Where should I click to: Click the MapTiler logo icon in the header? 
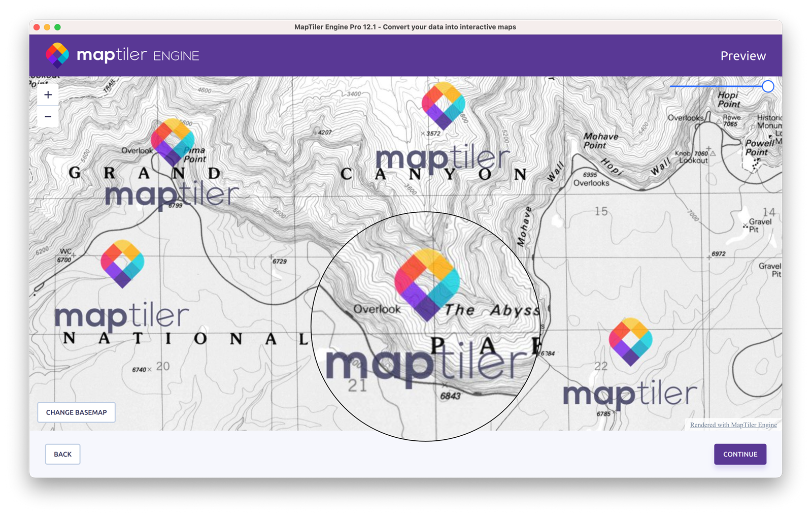(x=57, y=55)
